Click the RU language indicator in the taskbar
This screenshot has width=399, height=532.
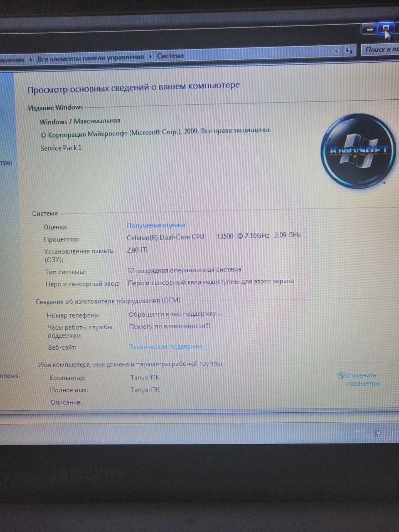(360, 432)
